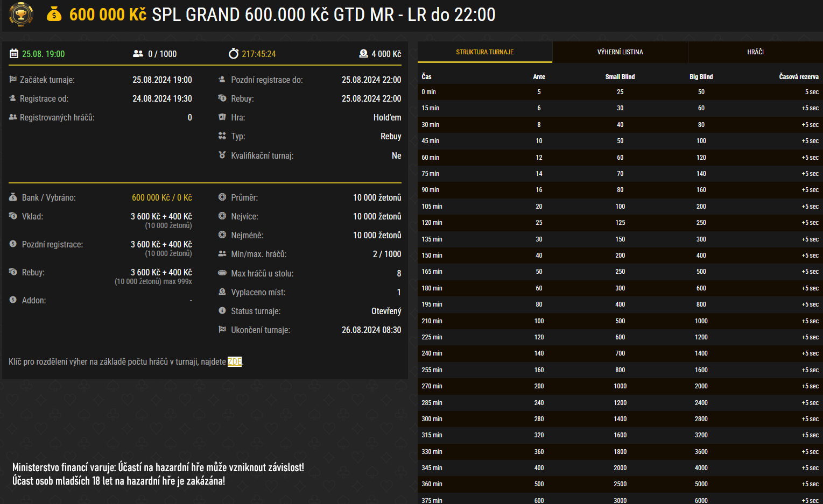
Task: Click the Časová rezerva column header
Action: tap(798, 77)
